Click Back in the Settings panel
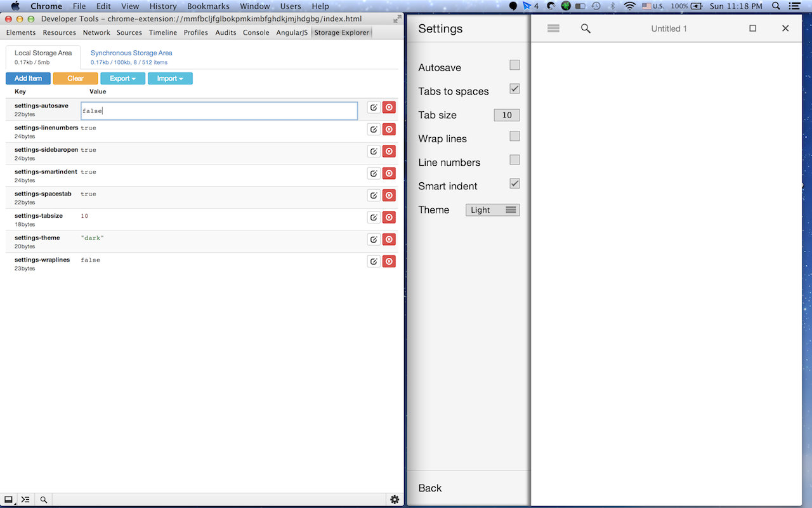The image size is (812, 508). pyautogui.click(x=430, y=488)
